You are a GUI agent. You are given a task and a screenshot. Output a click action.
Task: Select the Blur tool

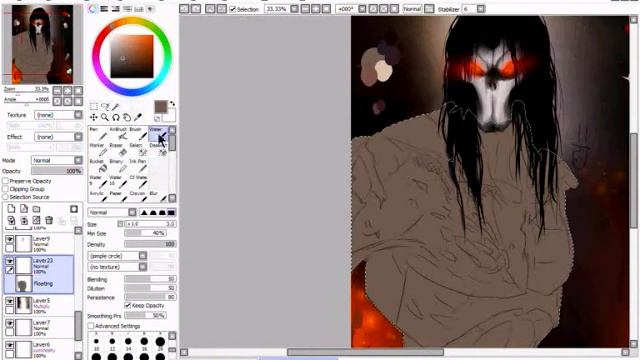pyautogui.click(x=158, y=197)
